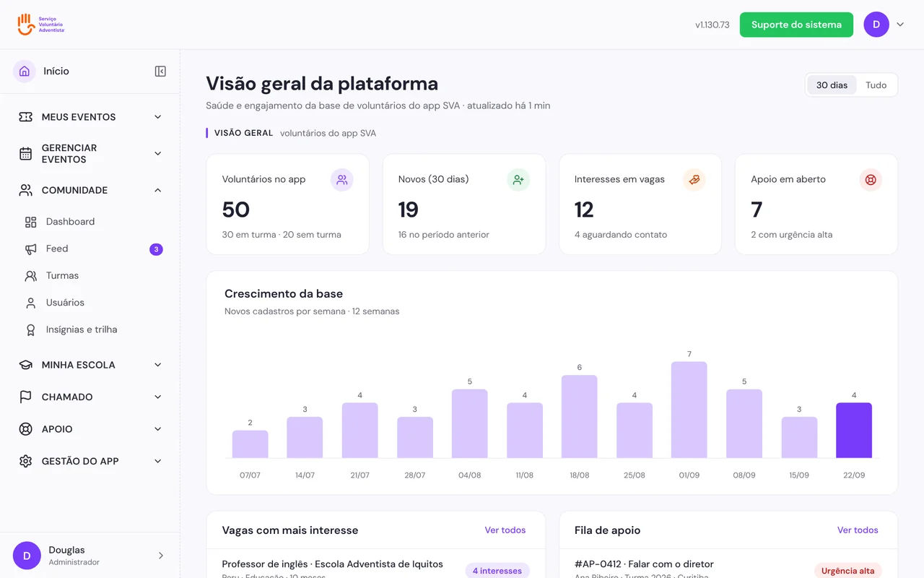Click the Apoio lifebuoy icon in sidebar
This screenshot has width=924, height=578.
click(26, 429)
